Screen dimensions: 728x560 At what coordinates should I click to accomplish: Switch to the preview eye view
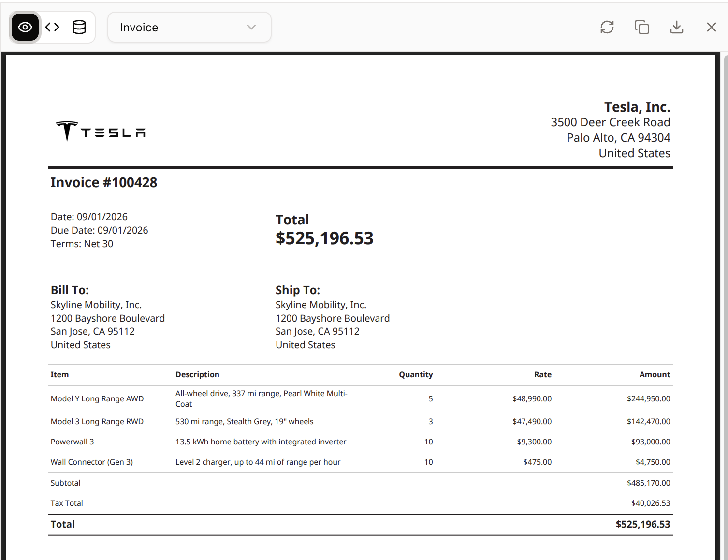[x=25, y=27]
